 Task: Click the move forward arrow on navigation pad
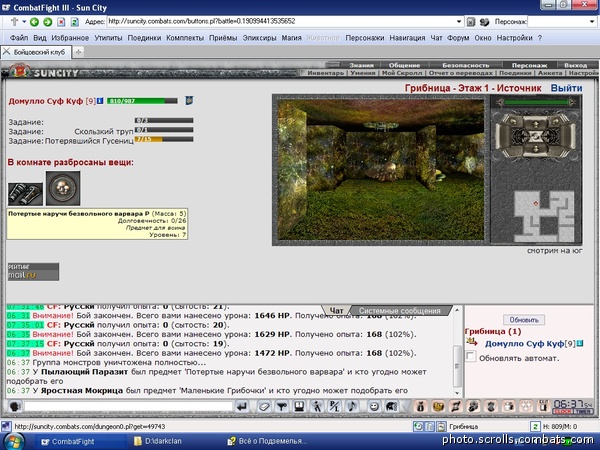535,123
